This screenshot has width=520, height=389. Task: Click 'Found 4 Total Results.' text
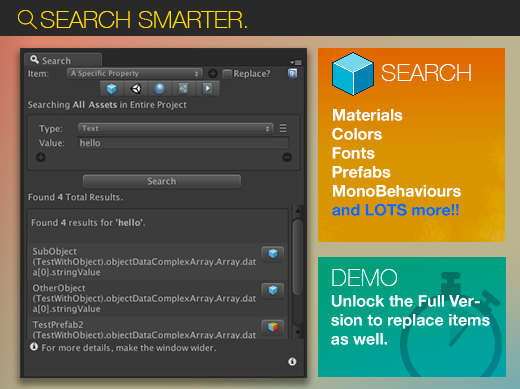[75, 197]
